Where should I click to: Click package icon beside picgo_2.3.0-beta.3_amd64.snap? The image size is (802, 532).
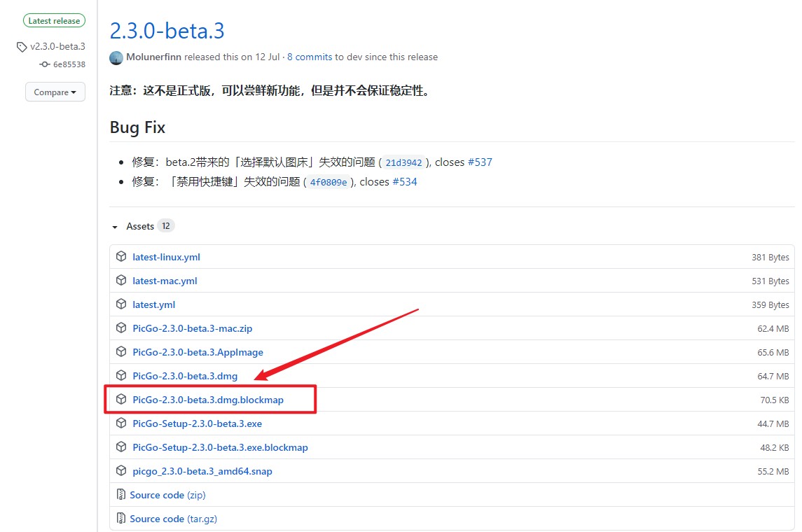[121, 470]
